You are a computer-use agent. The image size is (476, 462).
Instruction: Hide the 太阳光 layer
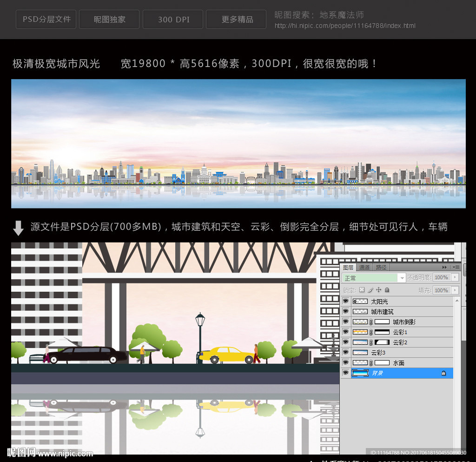click(x=345, y=301)
